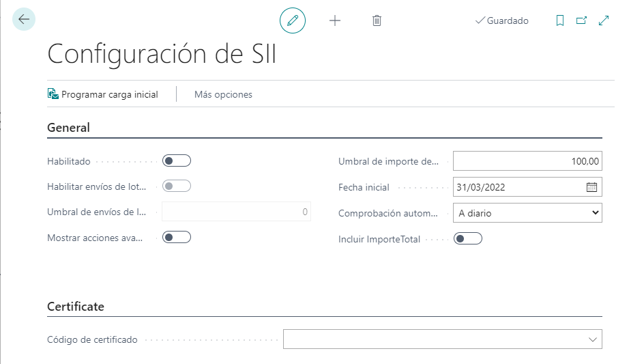This screenshot has height=364, width=644.
Task: Toggle Mostrar acciones avanzadas switch
Action: pyautogui.click(x=177, y=238)
